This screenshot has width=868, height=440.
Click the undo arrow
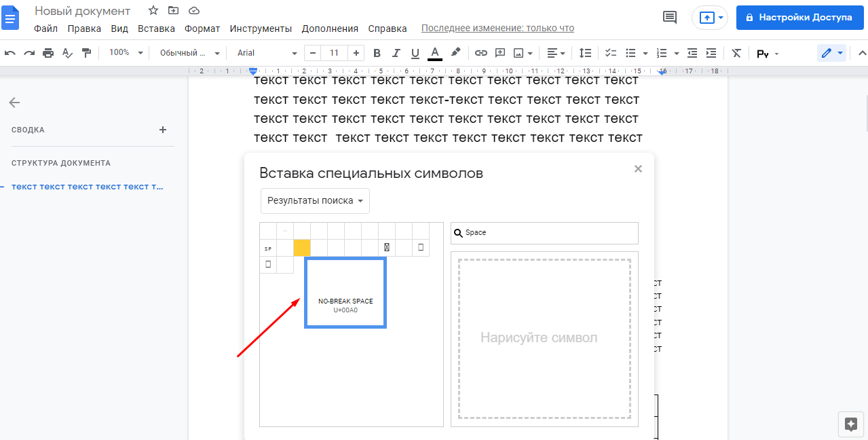(10, 53)
